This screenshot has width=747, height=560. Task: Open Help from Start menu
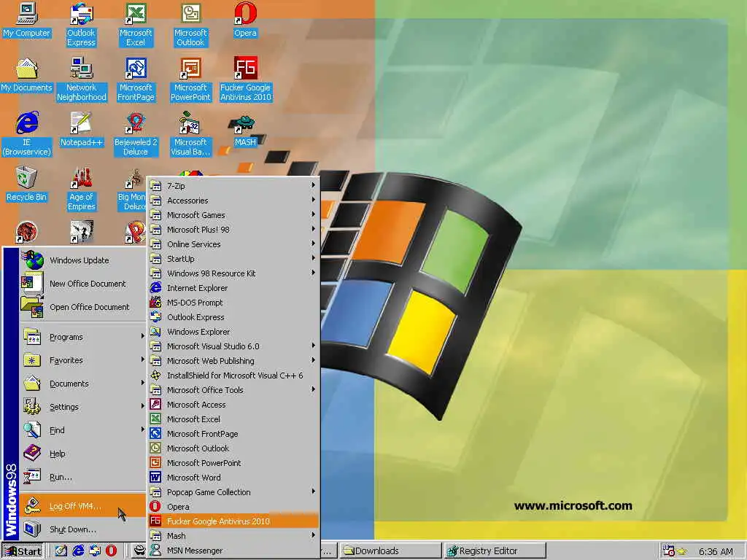tap(83, 454)
